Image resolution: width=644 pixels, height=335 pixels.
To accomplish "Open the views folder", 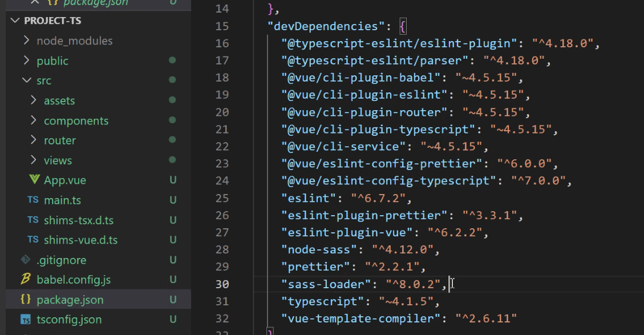I will pos(58,160).
